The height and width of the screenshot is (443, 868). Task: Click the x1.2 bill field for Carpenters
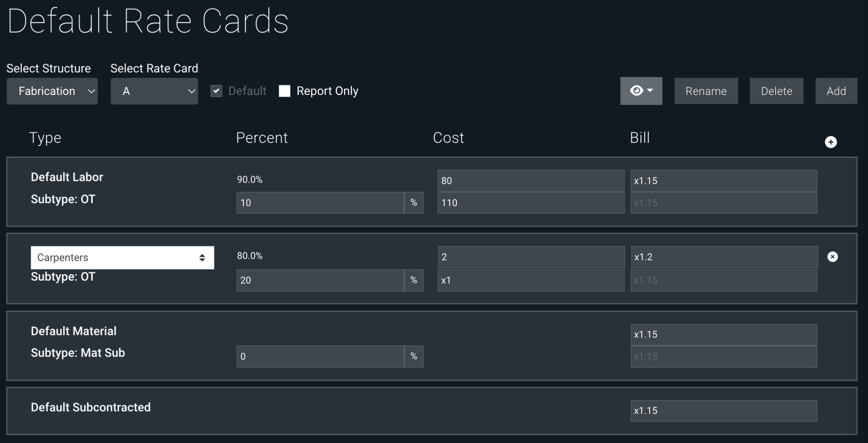tap(723, 257)
